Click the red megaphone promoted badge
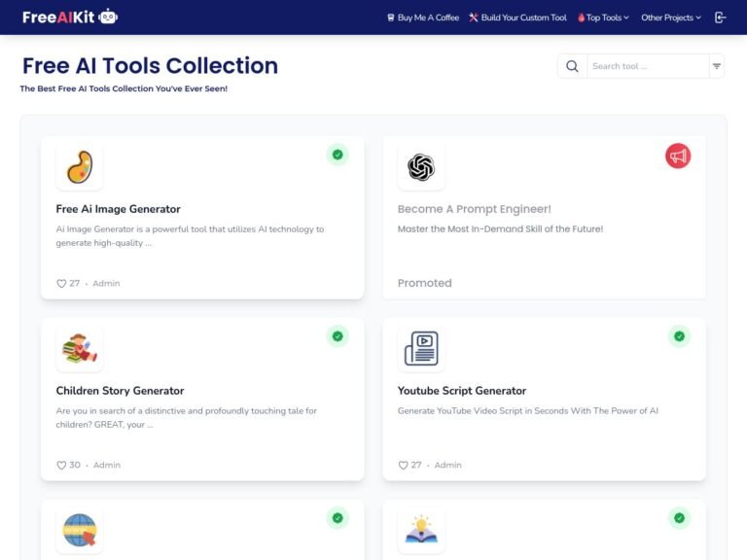Screen dimensions: 747x560 pyautogui.click(x=678, y=156)
